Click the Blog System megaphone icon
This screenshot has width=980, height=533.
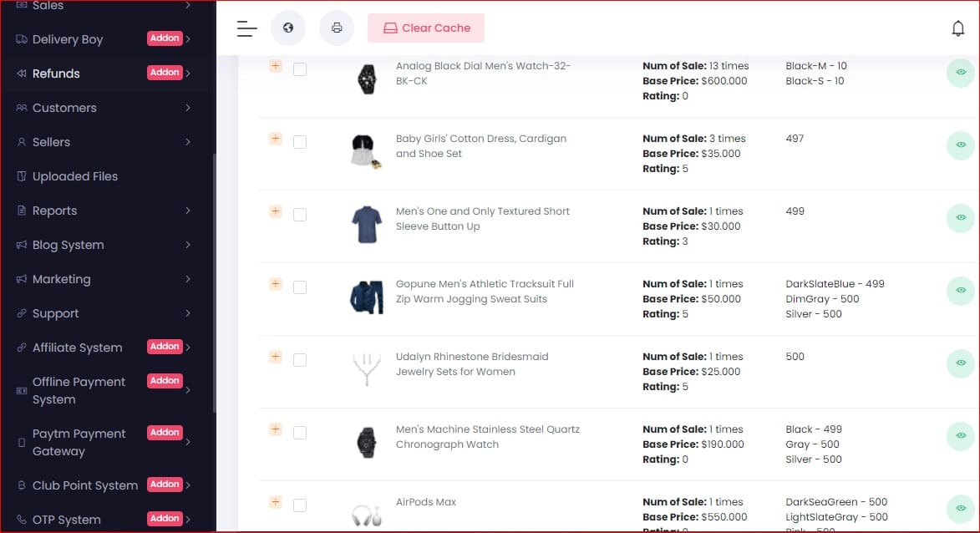pos(21,245)
